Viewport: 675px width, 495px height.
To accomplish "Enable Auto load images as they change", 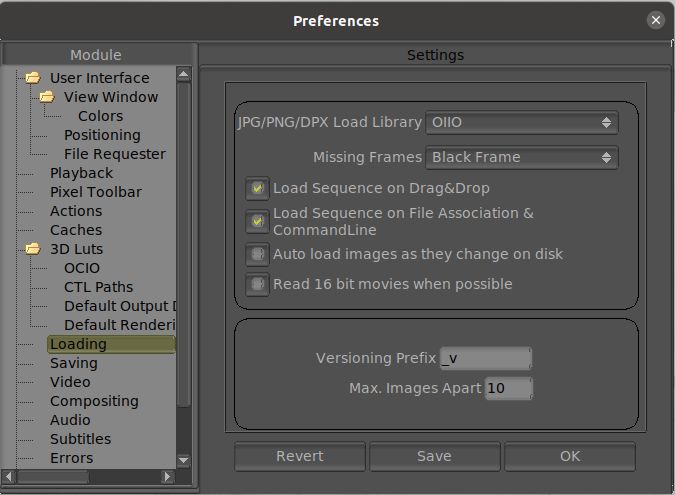I will tap(257, 254).
